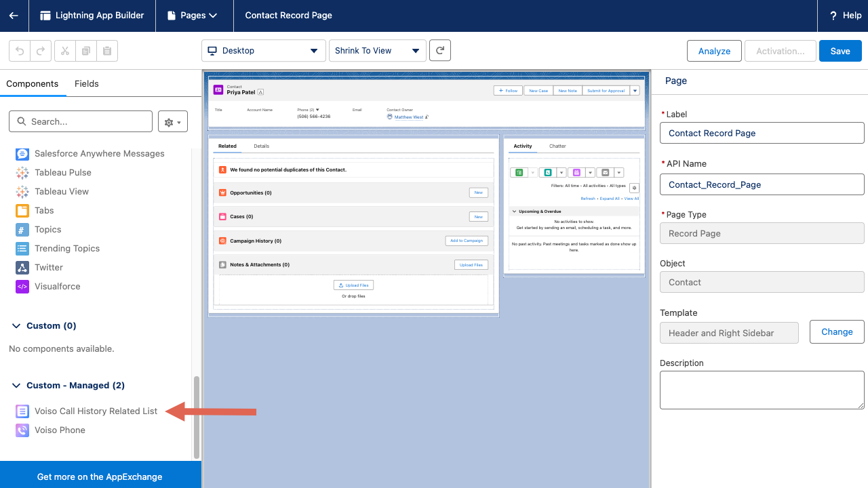This screenshot has height=488, width=868.
Task: Select Voiso Call History Related List icon
Action: pyautogui.click(x=22, y=411)
